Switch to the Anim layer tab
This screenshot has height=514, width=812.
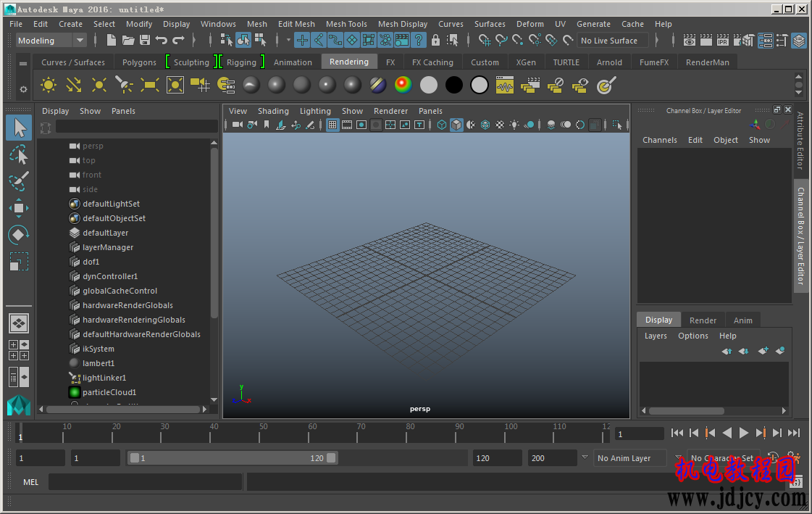(742, 320)
